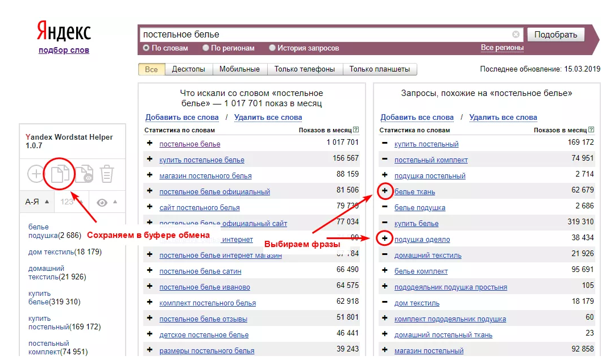The image size is (610, 364).
Task: Click 'Добавить все слова' in left column
Action: tap(182, 118)
